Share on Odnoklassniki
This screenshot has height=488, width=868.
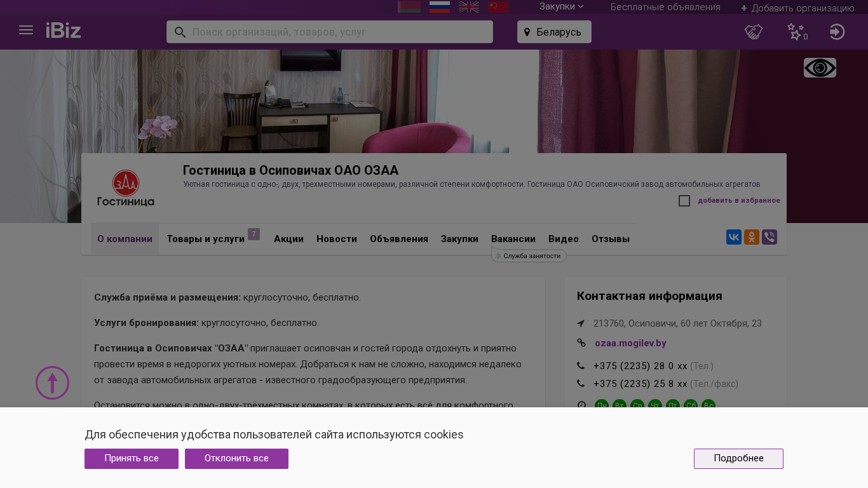752,237
